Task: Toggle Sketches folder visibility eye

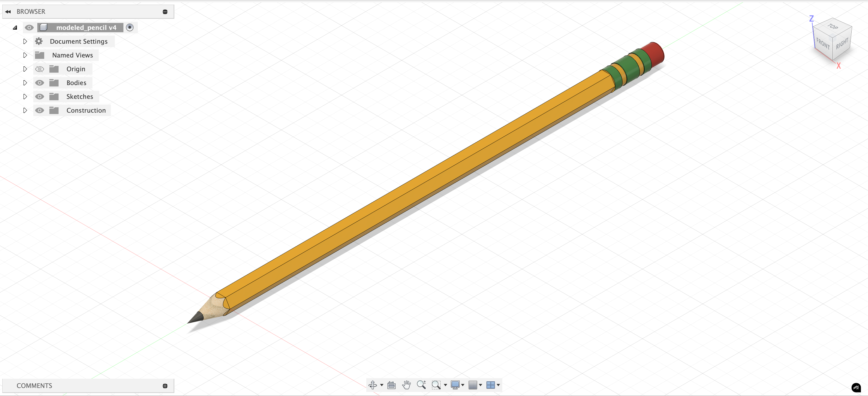Action: (x=39, y=97)
